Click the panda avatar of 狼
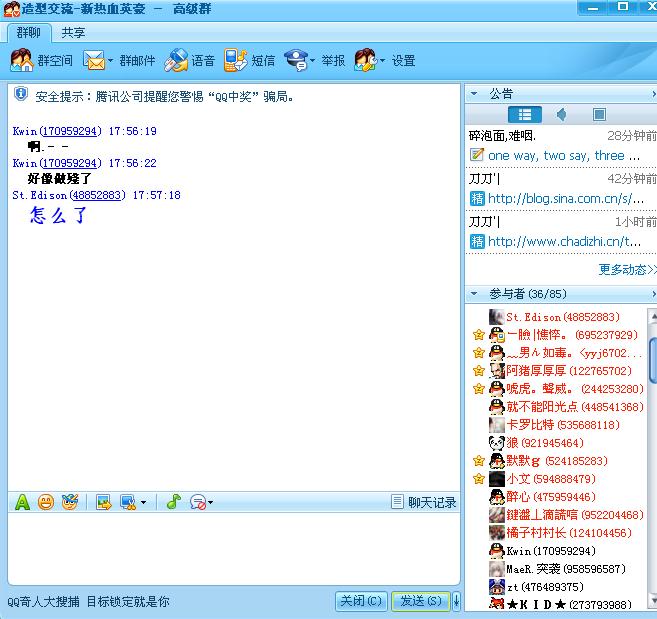The height and width of the screenshot is (619, 657). coord(497,443)
